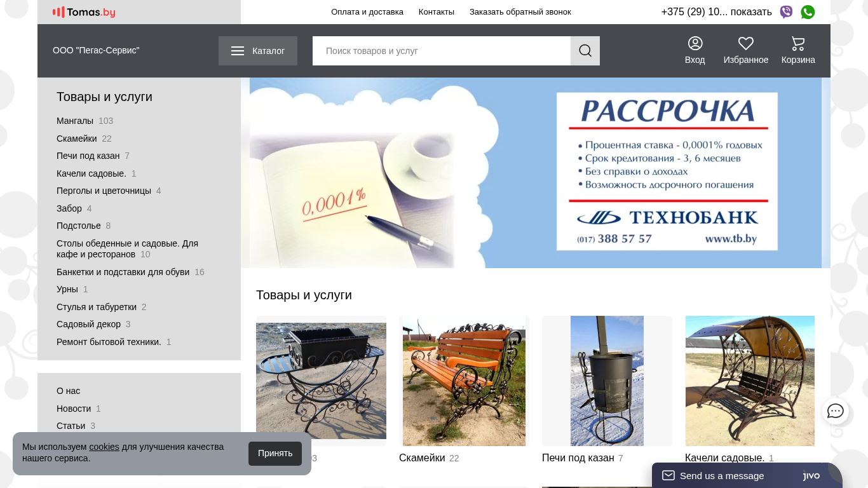Open the Статьи section
Screen dimensions: 868x488
click(x=71, y=426)
